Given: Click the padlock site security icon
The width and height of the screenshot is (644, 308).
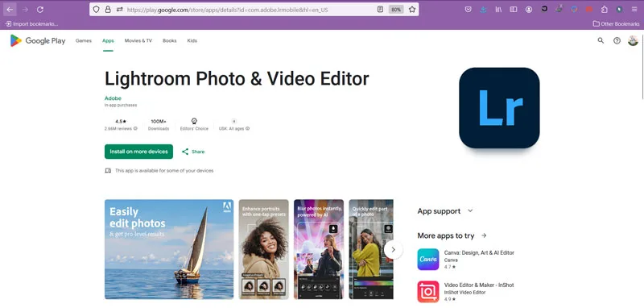Looking at the screenshot, I should click(108, 10).
